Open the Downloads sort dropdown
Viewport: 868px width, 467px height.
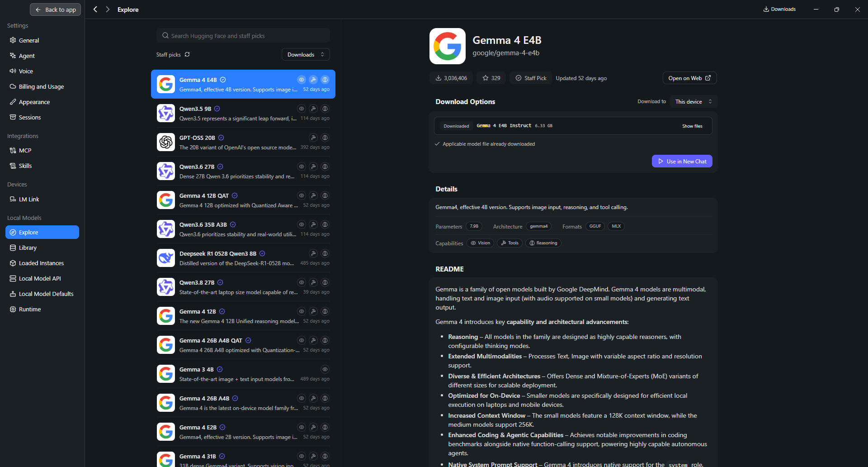pos(306,54)
